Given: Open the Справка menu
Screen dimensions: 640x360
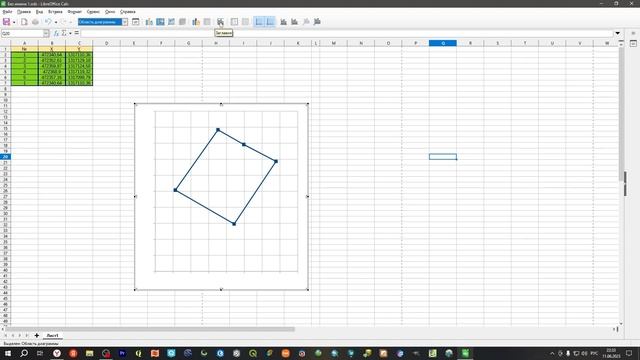Looking at the screenshot, I should (x=128, y=12).
